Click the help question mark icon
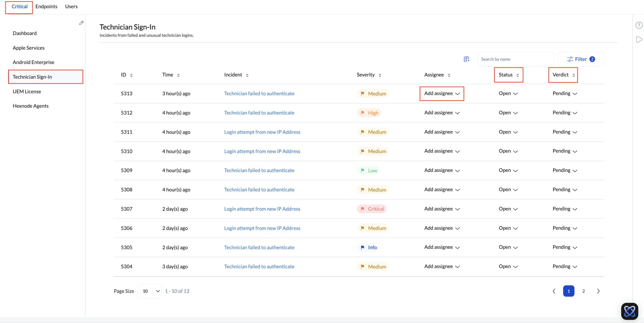The width and height of the screenshot is (644, 323). click(x=639, y=25)
